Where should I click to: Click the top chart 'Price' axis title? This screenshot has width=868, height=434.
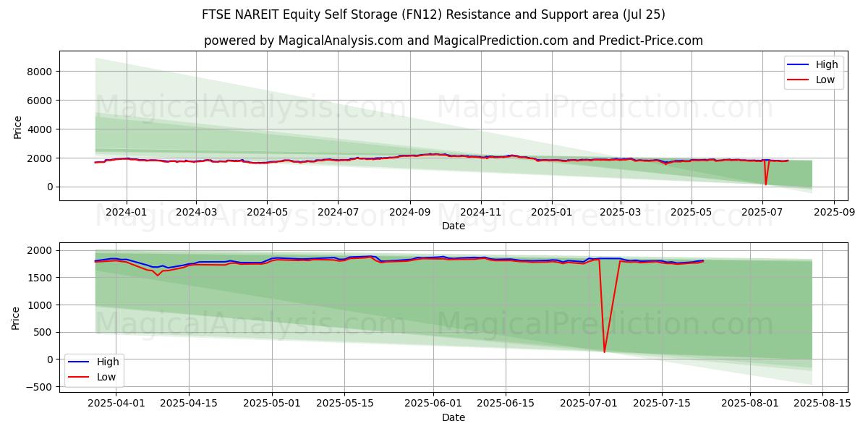[17, 126]
